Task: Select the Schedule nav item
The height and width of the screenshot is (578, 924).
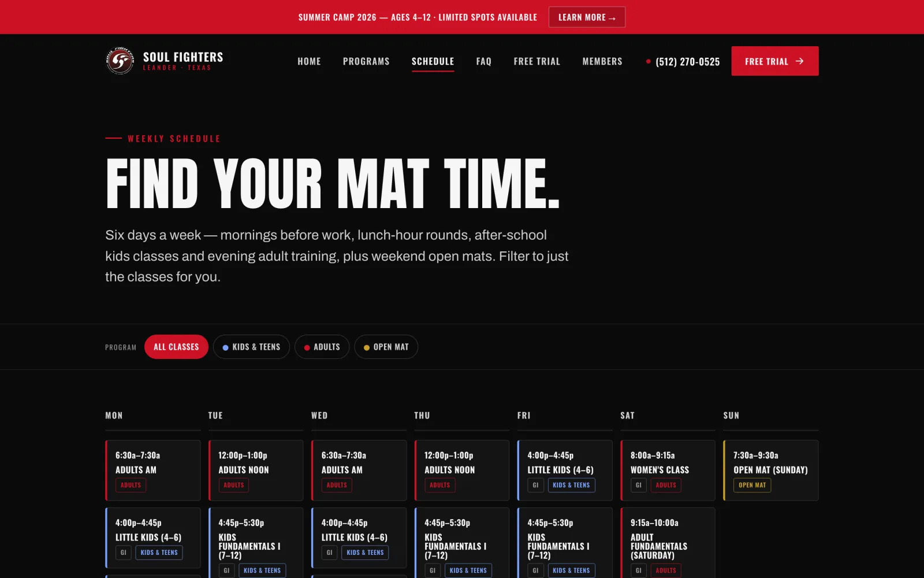Action: point(433,61)
